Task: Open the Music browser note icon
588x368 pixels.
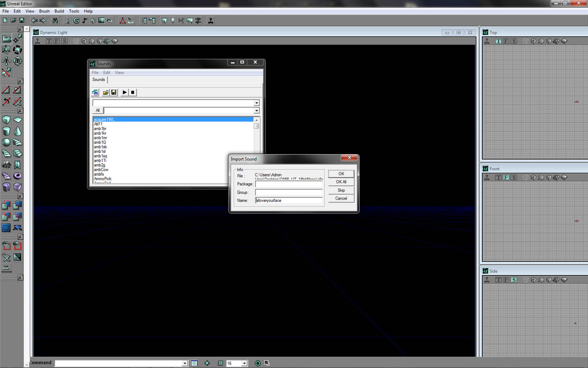Action: pyautogui.click(x=84, y=20)
